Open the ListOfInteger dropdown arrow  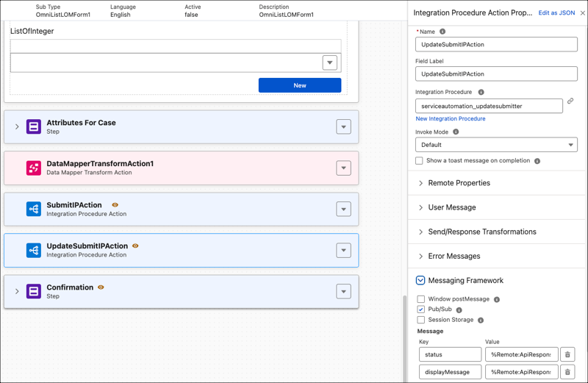coord(329,62)
